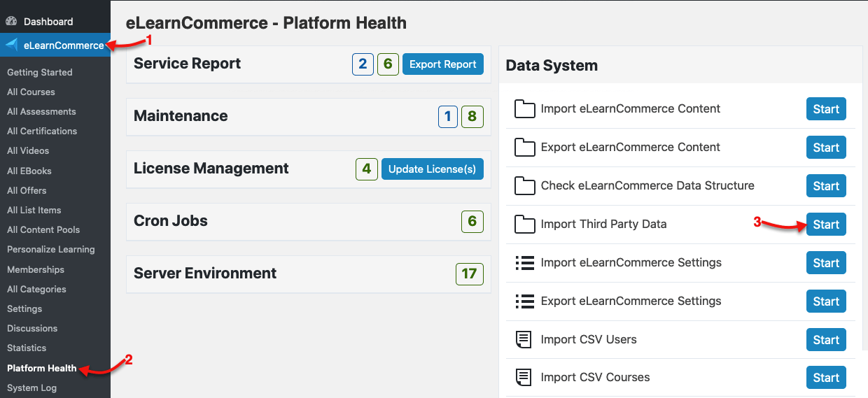The image size is (868, 398).
Task: Click the green 6 badge in Service Report
Action: point(388,64)
